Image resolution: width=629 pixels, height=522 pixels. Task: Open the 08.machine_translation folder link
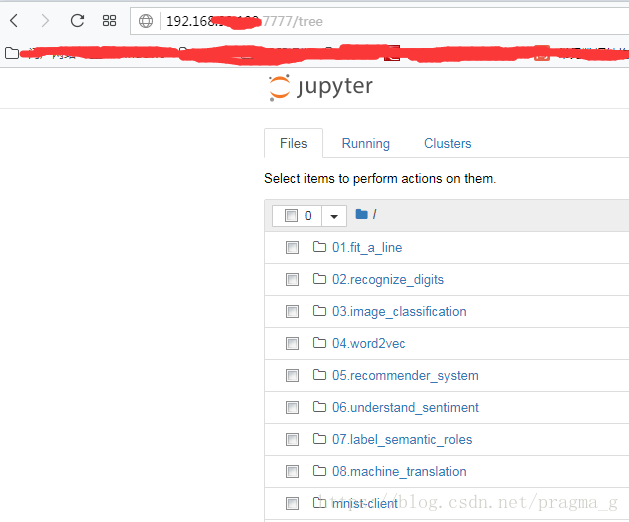399,471
